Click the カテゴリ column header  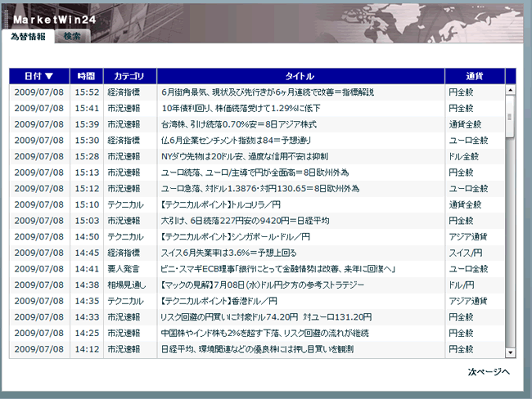tap(130, 76)
